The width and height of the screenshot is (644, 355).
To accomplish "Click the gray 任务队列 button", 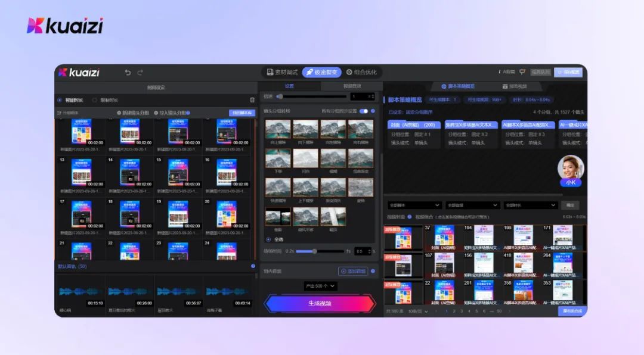I will tap(540, 72).
